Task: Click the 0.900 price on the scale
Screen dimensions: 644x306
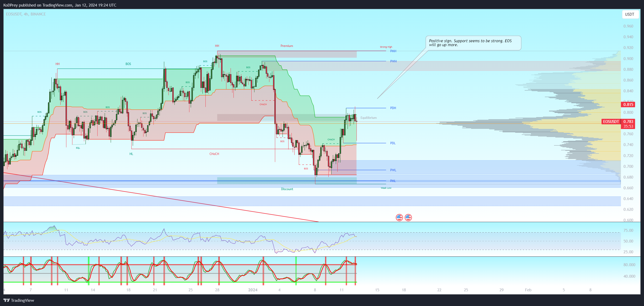Action: [x=628, y=59]
